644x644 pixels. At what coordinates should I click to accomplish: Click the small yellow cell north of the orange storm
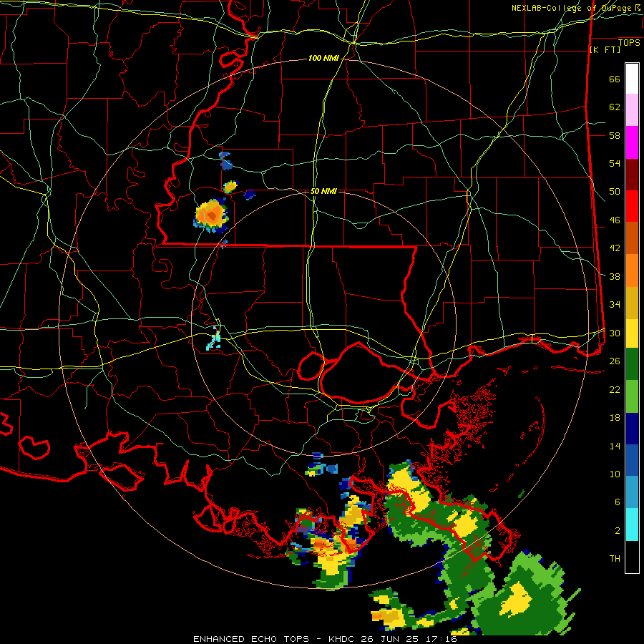click(x=230, y=187)
